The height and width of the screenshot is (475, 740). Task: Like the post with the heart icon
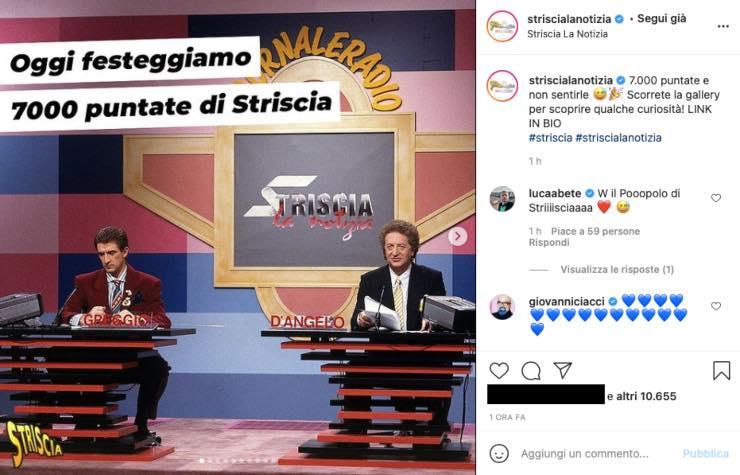point(499,371)
